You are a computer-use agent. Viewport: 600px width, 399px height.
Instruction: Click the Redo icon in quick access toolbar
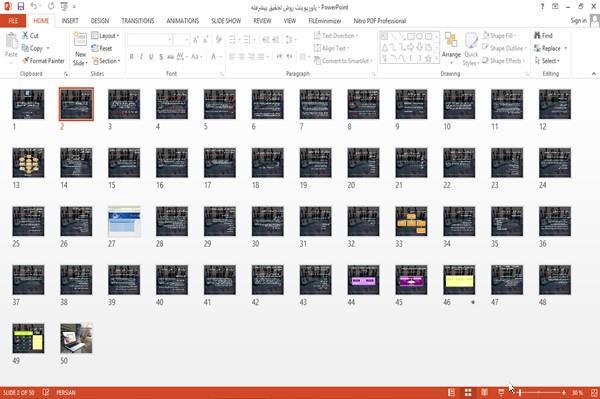[x=51, y=6]
